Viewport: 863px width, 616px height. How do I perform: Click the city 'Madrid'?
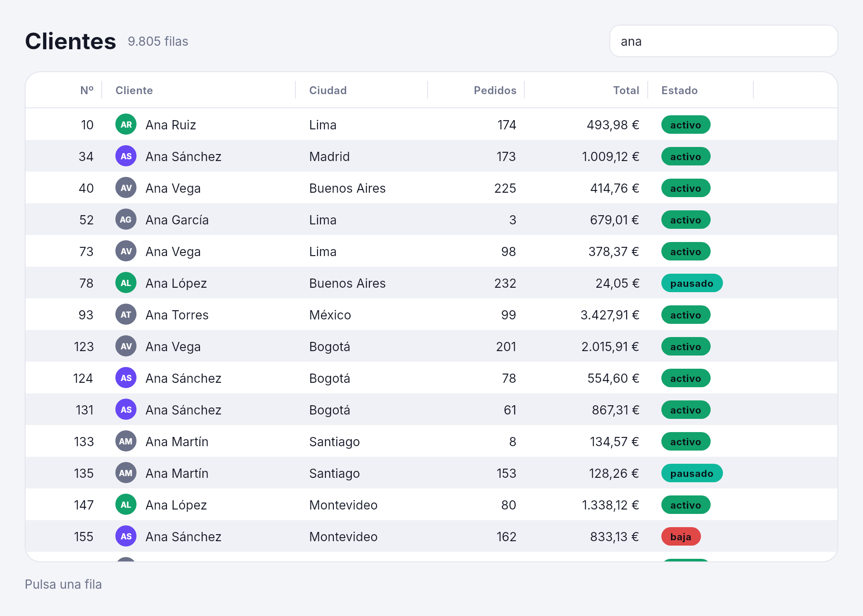pos(329,157)
